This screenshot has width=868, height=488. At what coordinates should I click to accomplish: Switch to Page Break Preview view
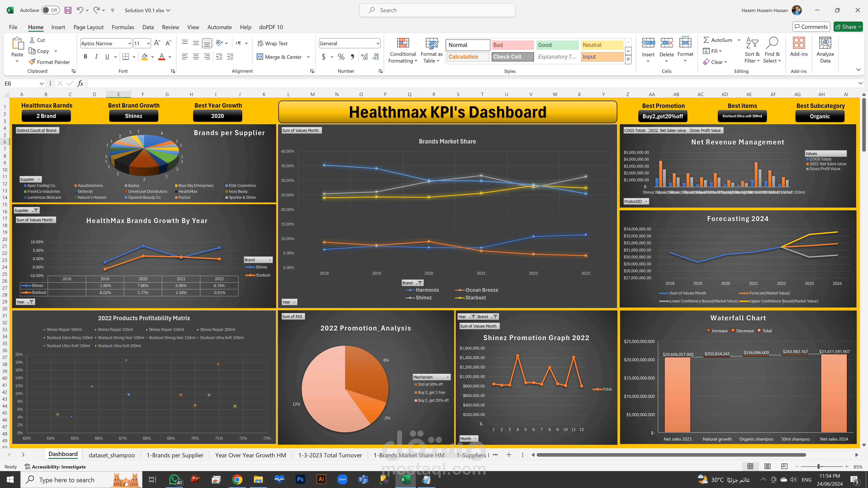coord(784,466)
